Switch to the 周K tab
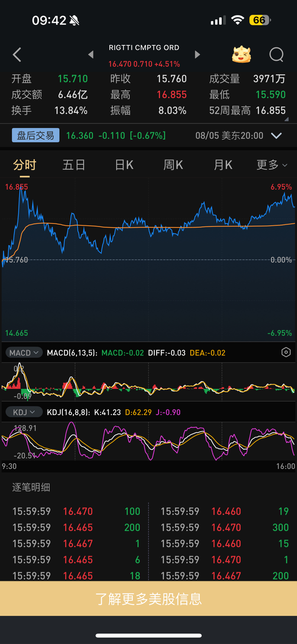 pos(173,165)
